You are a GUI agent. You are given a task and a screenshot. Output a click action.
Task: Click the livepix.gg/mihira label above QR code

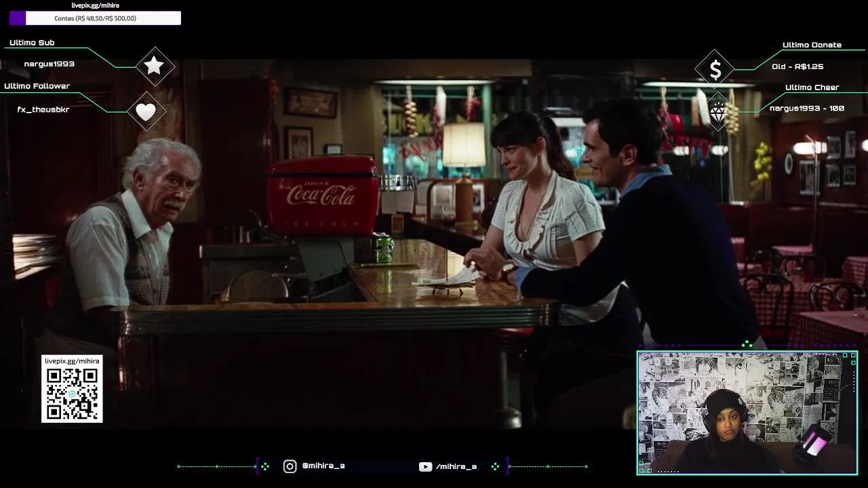click(x=72, y=361)
